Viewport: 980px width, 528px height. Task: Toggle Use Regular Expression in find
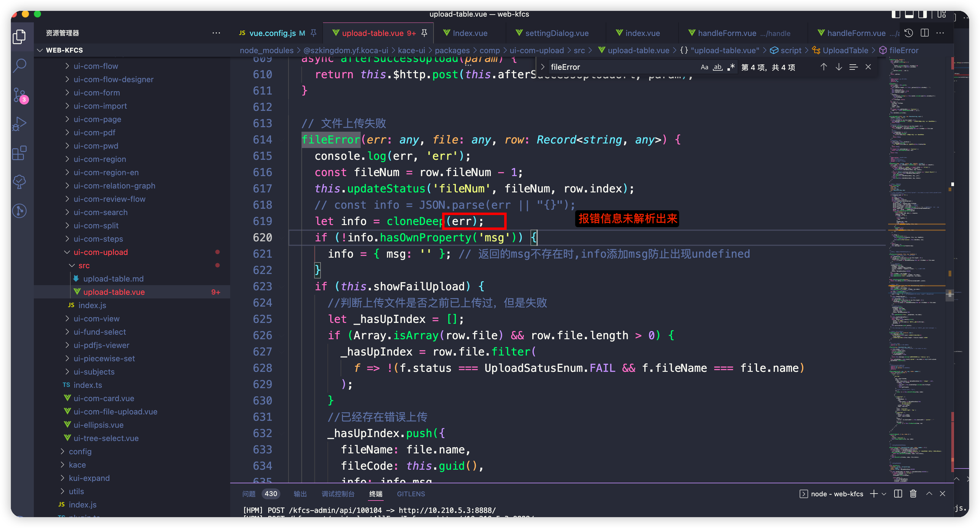point(731,67)
